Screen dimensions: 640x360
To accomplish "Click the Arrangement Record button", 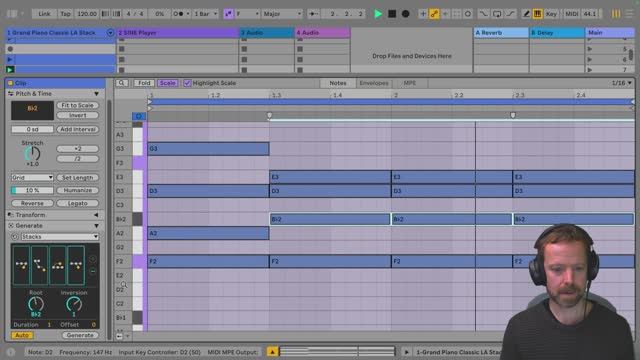I will pos(405,14).
